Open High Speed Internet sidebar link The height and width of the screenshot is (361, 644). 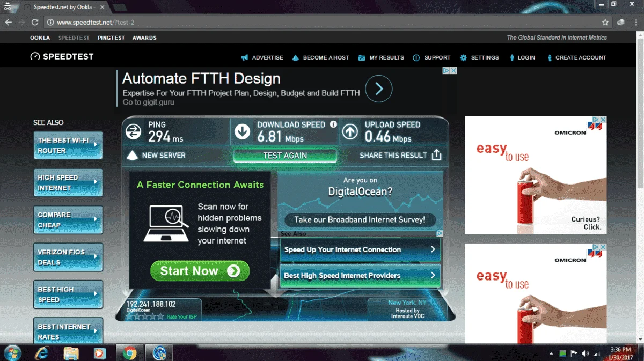tap(68, 183)
